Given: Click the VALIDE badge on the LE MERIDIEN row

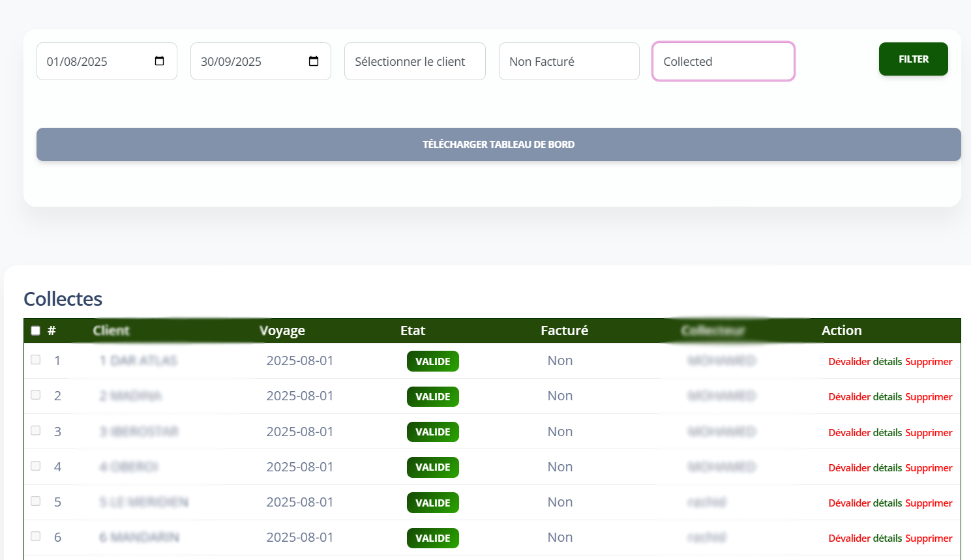Looking at the screenshot, I should (x=432, y=502).
